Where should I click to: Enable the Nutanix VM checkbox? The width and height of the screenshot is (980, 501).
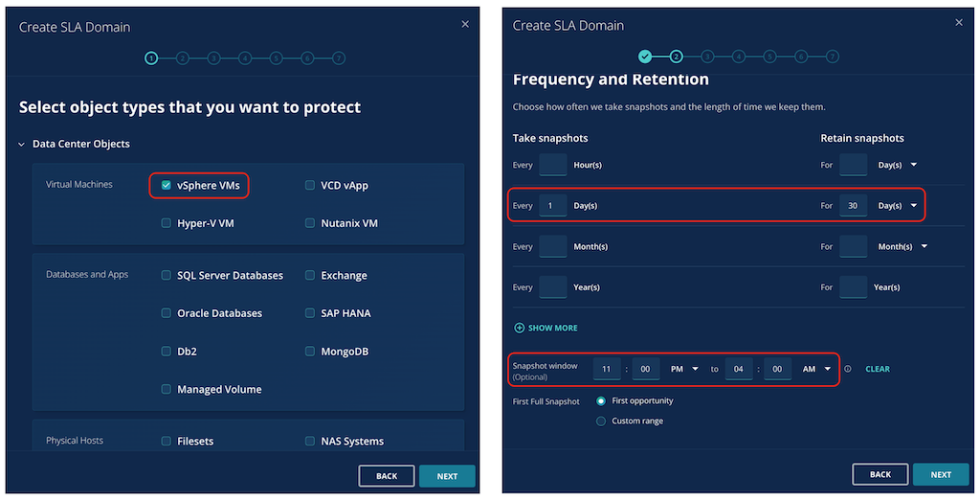(309, 223)
